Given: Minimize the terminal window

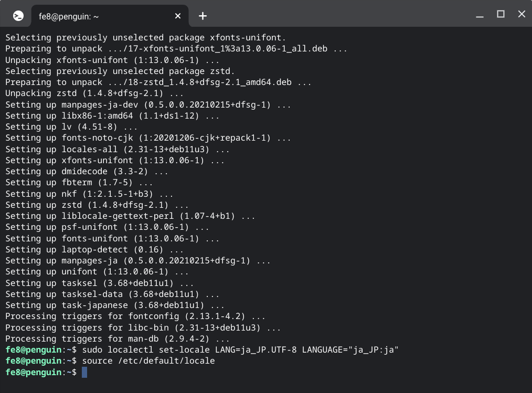Looking at the screenshot, I should tap(480, 15).
